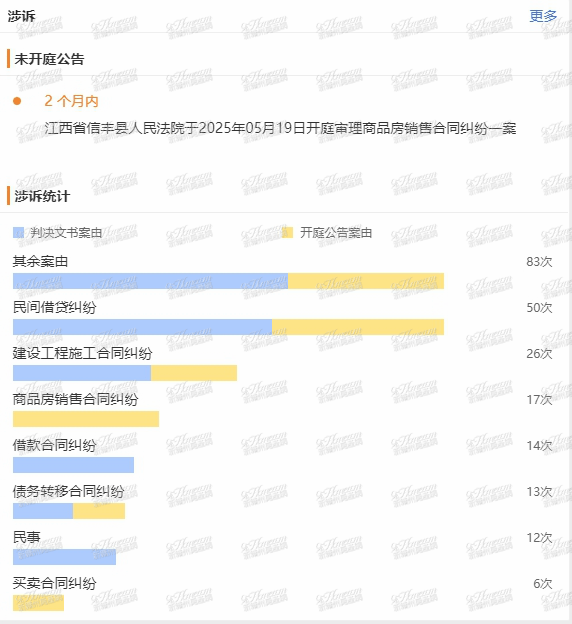
Task: Click the blue 借款合同纠纷 bar
Action: click(x=73, y=465)
